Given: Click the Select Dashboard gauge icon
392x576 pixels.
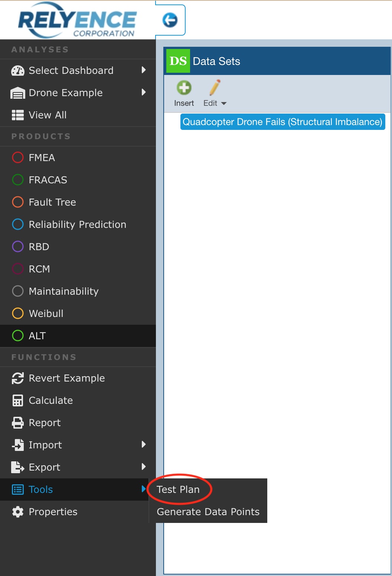Looking at the screenshot, I should (x=18, y=71).
